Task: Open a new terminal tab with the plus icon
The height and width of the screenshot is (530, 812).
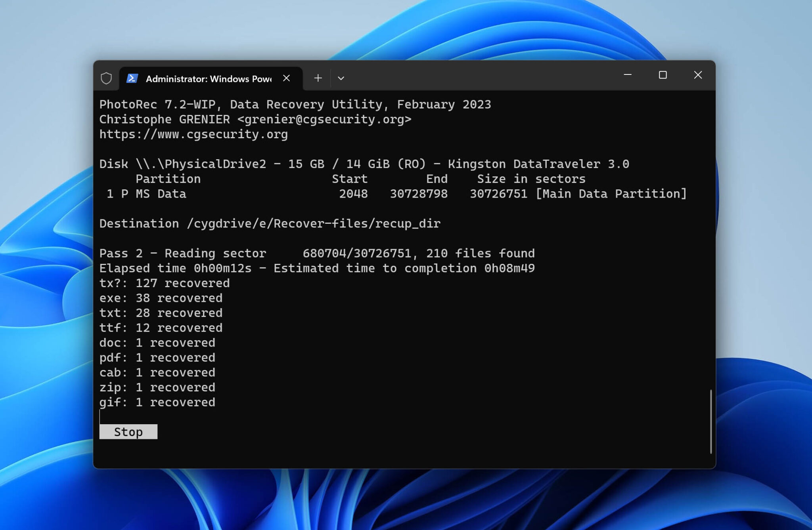Action: 318,78
